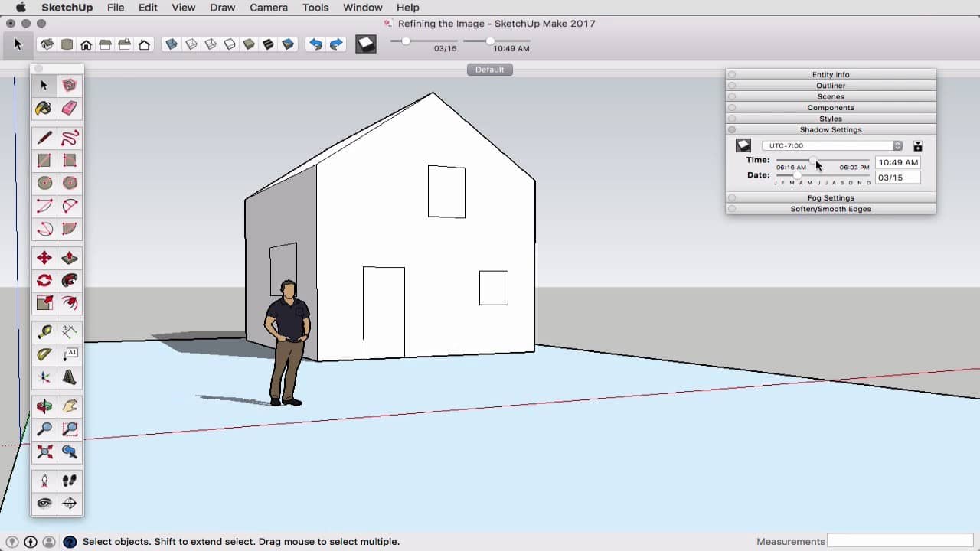Click the Zoom Extents tool
Image resolution: width=980 pixels, height=551 pixels.
pos(44,452)
